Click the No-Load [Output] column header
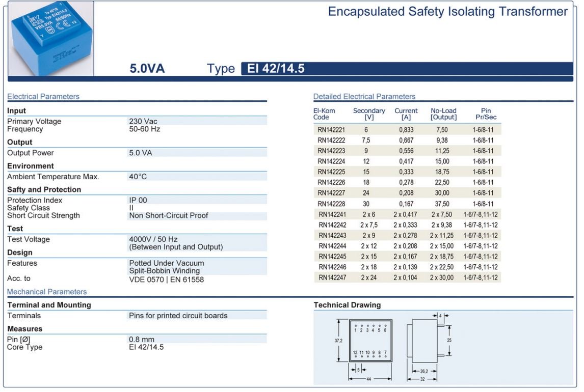 click(443, 114)
